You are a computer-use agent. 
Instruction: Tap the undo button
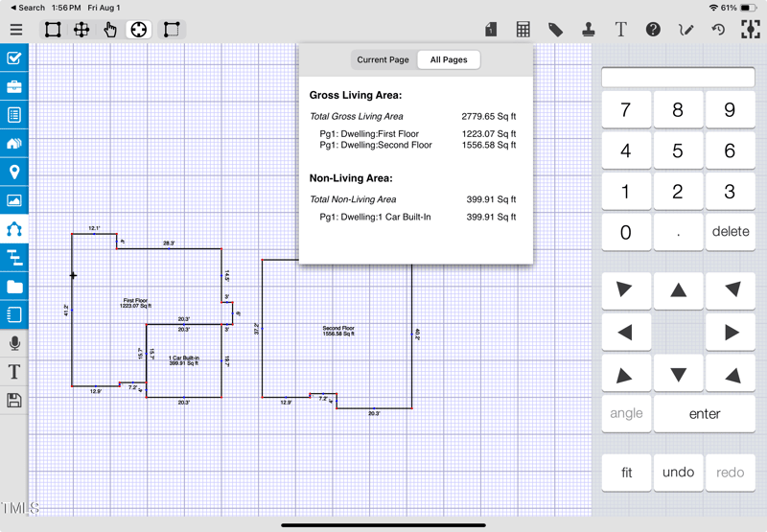click(x=678, y=473)
